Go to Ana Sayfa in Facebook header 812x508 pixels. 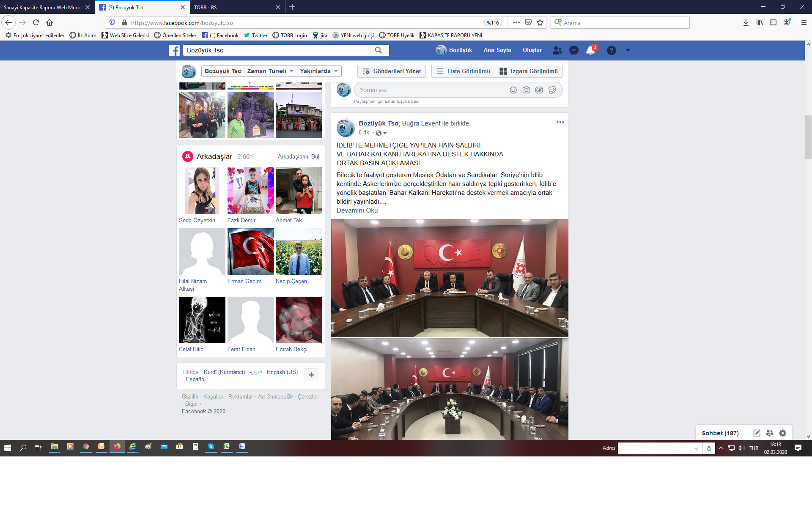(x=497, y=50)
